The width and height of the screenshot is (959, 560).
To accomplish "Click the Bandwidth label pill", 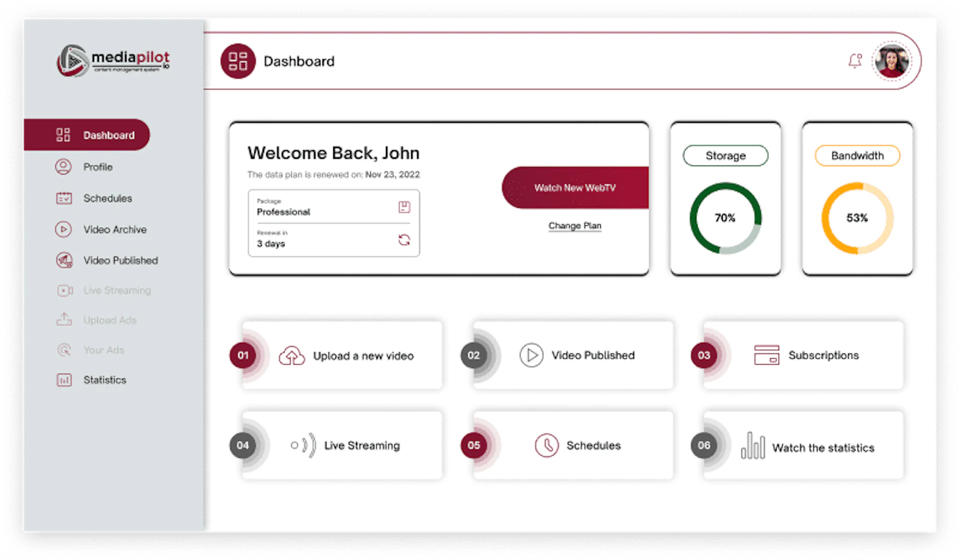I will 857,156.
